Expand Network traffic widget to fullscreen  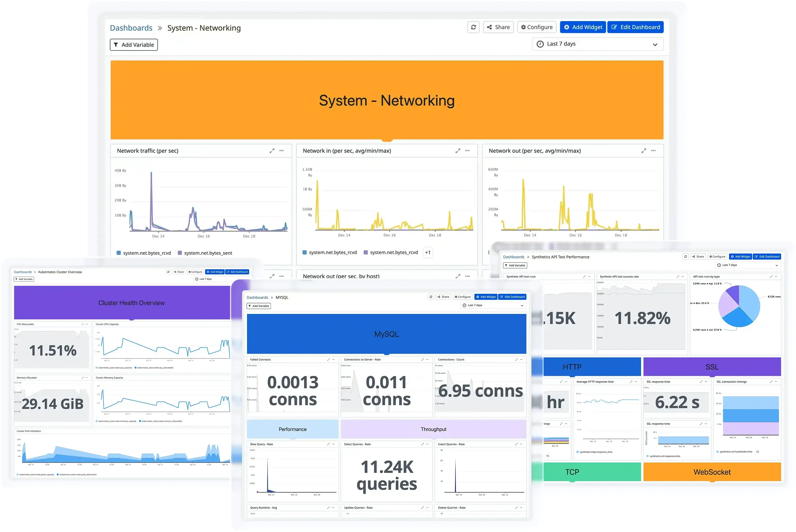coord(272,151)
